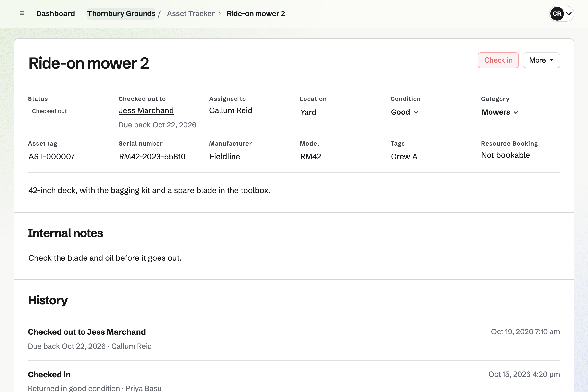Click the Oct 19, 2026 7:10 am timestamp

[525, 332]
